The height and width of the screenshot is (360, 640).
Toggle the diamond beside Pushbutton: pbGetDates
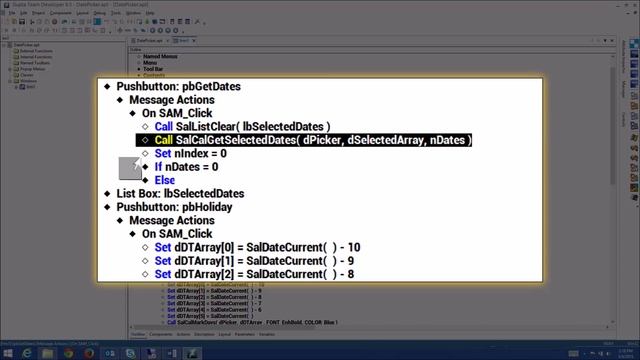(107, 86)
